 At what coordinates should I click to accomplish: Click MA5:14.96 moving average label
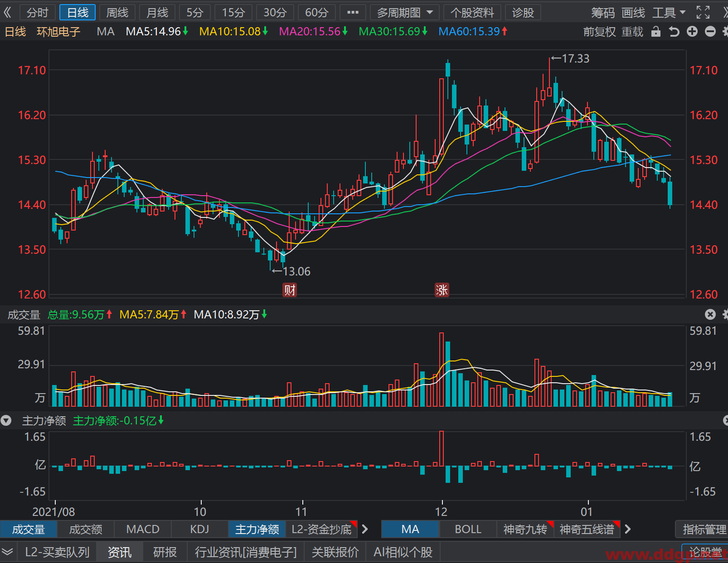pos(157,32)
